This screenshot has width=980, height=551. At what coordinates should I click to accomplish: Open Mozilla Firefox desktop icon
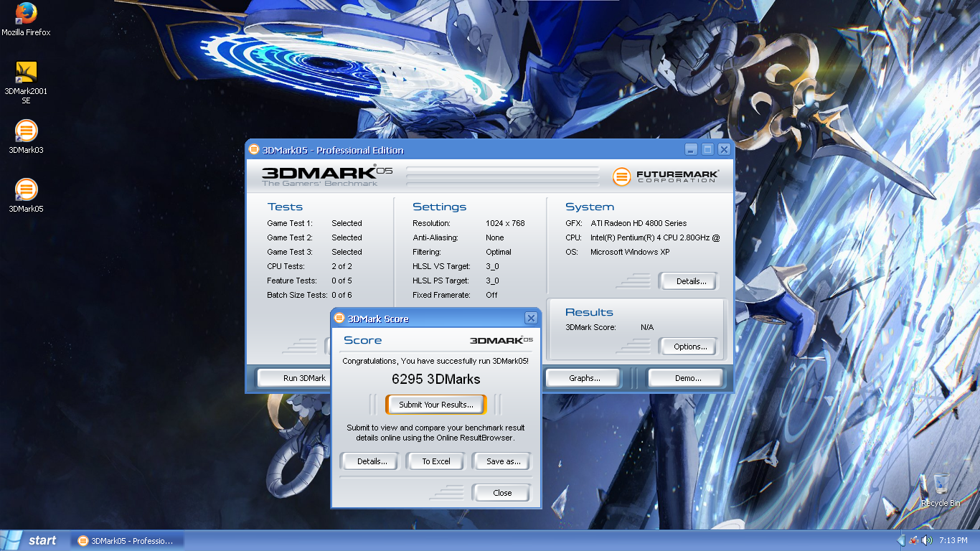click(x=26, y=19)
